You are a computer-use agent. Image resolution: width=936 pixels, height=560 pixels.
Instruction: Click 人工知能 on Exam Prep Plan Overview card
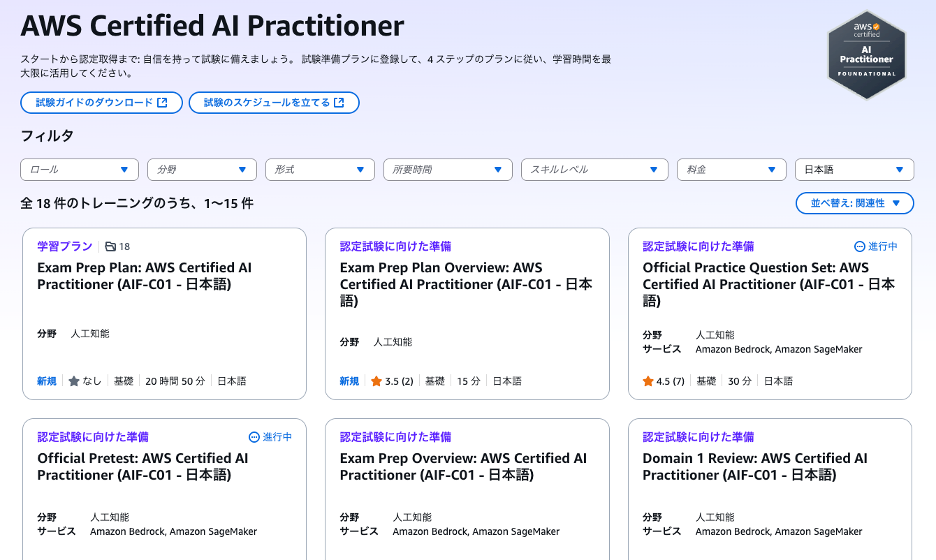tap(393, 342)
